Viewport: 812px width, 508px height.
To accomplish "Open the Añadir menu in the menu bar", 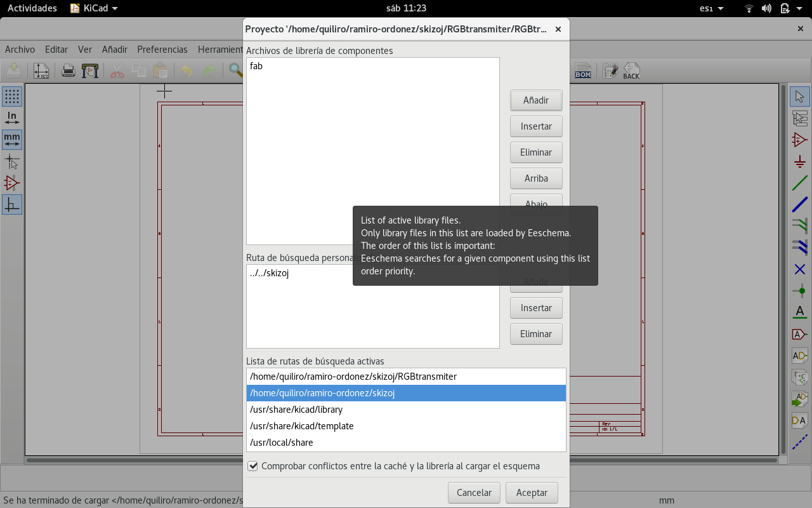I will [115, 50].
